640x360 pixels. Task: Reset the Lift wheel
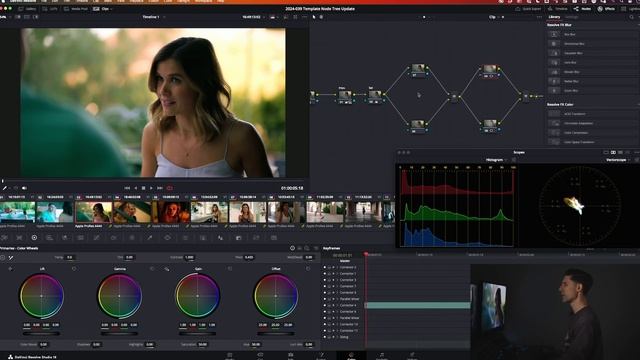(x=74, y=269)
